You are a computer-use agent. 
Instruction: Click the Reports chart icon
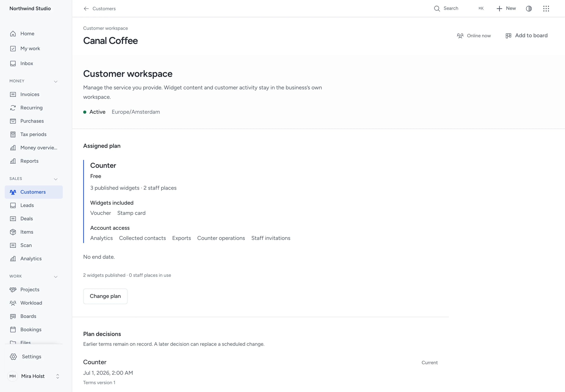click(x=13, y=161)
